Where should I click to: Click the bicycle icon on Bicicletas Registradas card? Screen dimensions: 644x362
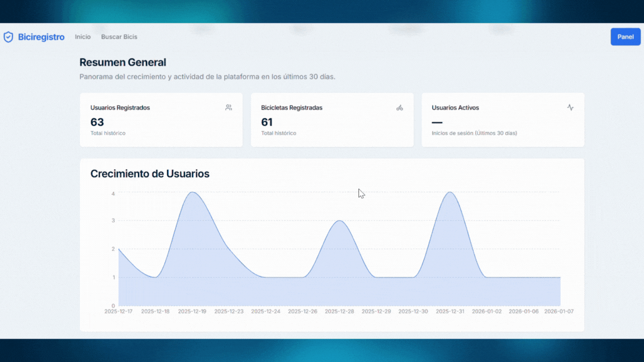click(399, 108)
